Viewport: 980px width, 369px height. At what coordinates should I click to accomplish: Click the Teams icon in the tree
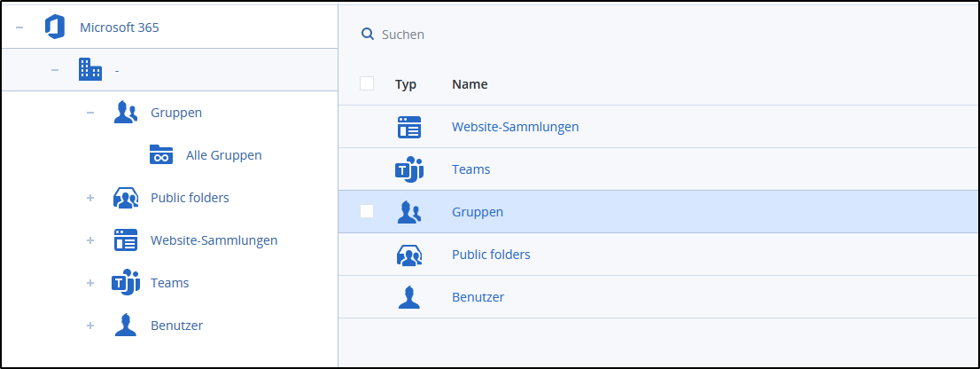pos(126,283)
